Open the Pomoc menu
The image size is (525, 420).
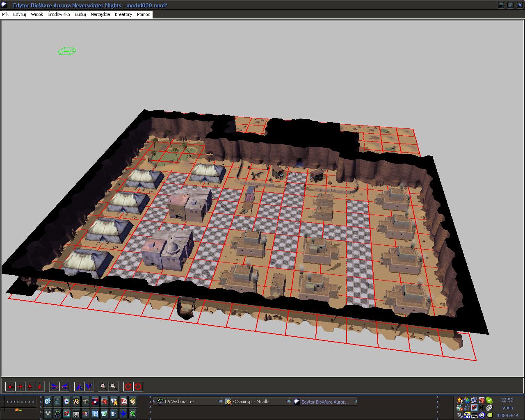pos(144,14)
